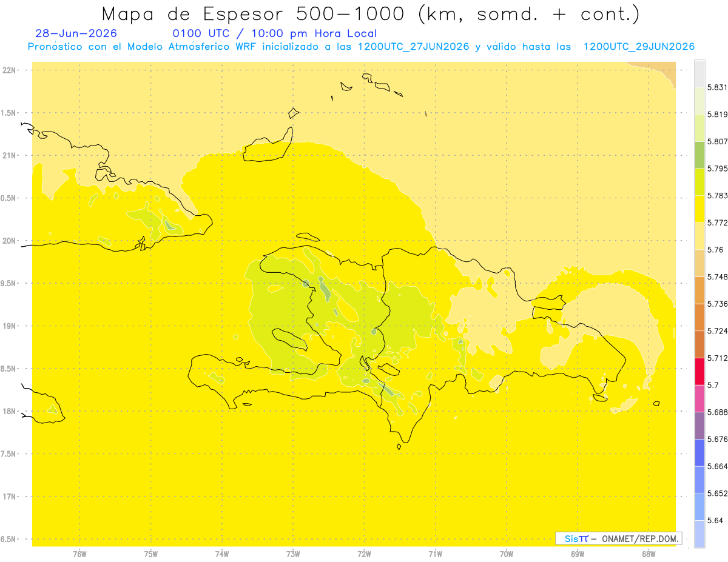This screenshot has width=728, height=562.
Task: Click the '21N' latitude label
Action: (10, 155)
